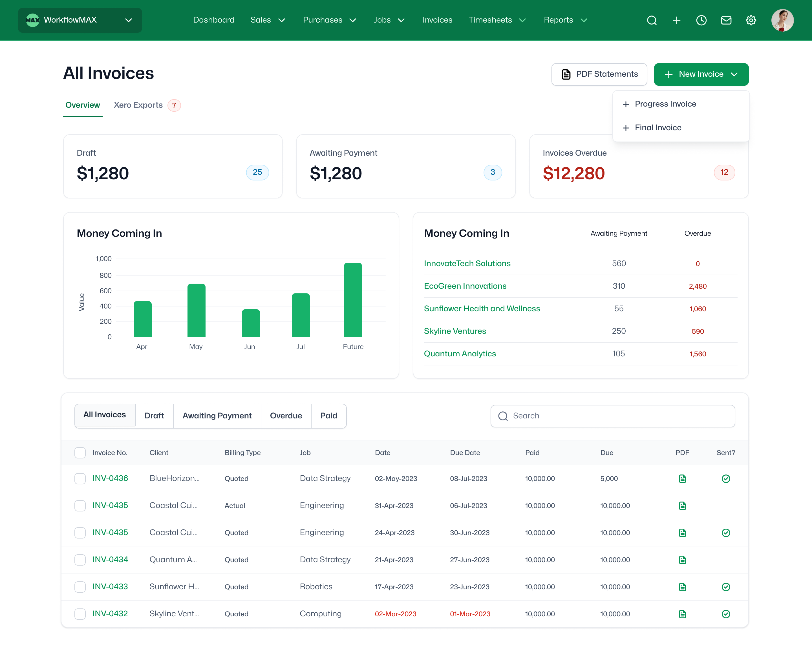Image resolution: width=812 pixels, height=662 pixels.
Task: Expand the Sales menu
Action: [x=268, y=20]
